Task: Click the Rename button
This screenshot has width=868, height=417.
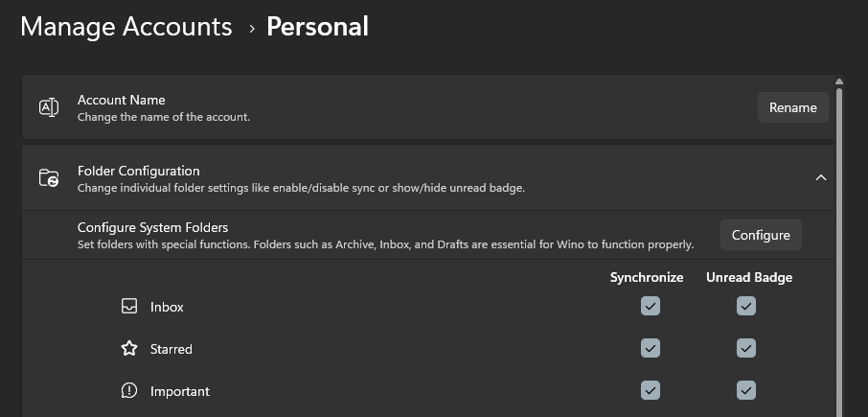Action: point(792,107)
